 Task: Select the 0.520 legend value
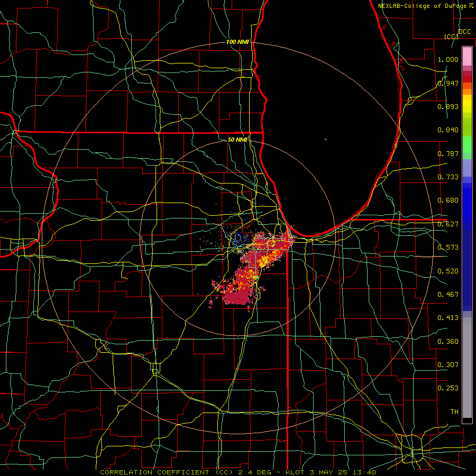point(448,271)
